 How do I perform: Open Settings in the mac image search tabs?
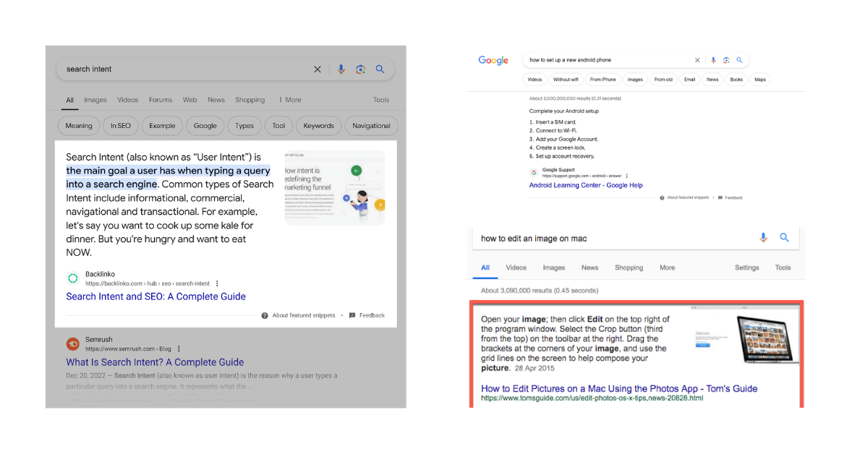coord(747,267)
